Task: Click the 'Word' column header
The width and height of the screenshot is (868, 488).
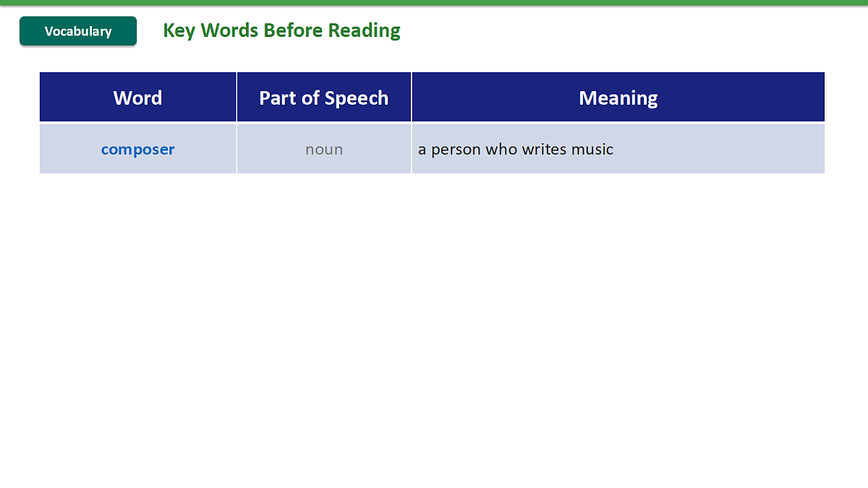Action: pyautogui.click(x=137, y=98)
